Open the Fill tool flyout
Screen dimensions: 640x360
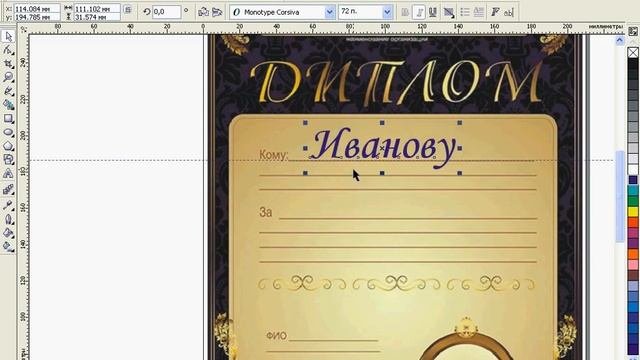pyautogui.click(x=8, y=233)
